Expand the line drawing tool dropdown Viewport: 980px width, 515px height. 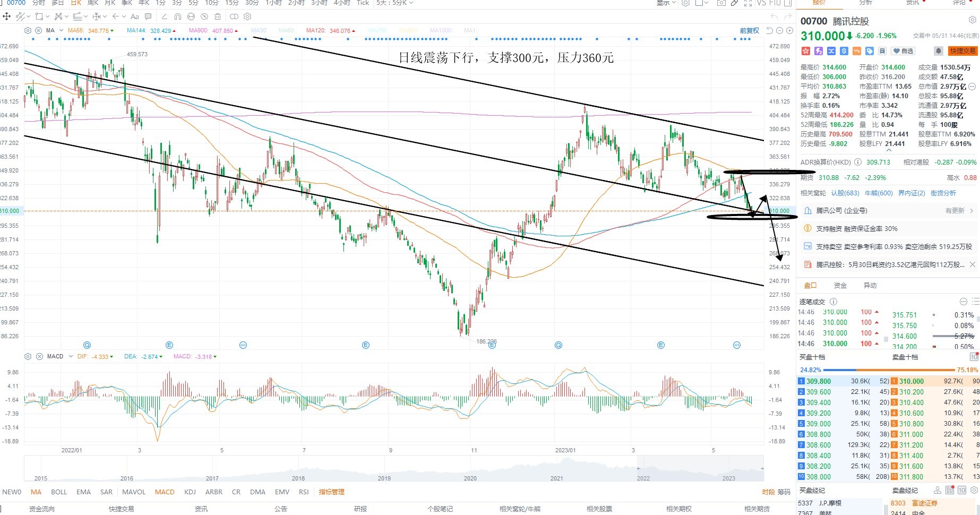pyautogui.click(x=29, y=16)
